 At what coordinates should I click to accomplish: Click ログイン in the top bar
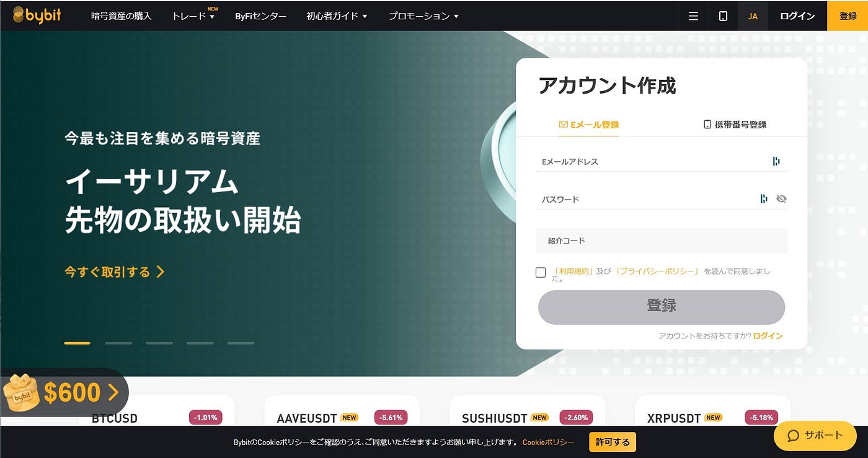[797, 16]
